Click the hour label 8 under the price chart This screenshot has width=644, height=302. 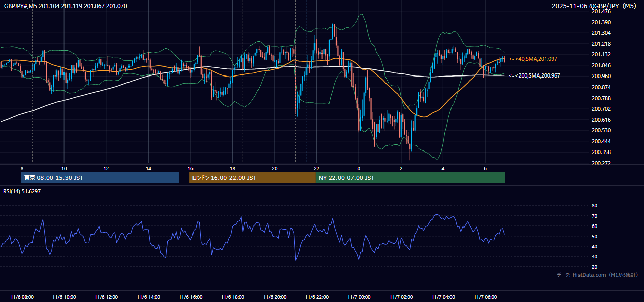pyautogui.click(x=22, y=168)
